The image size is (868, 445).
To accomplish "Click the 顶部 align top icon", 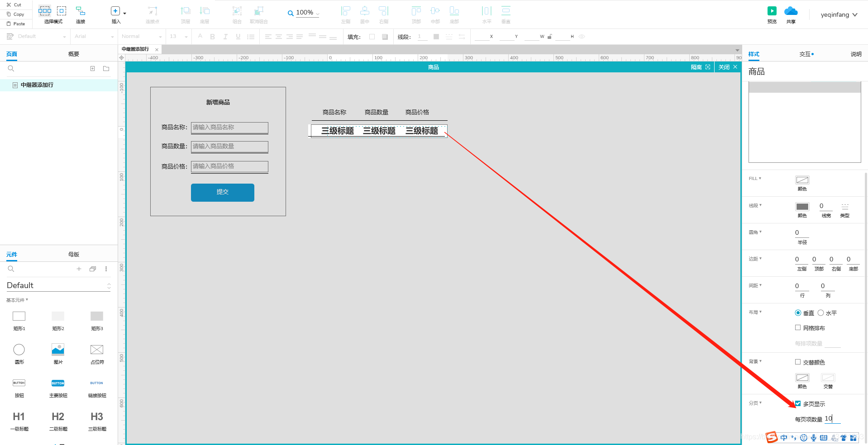I will pos(416,11).
